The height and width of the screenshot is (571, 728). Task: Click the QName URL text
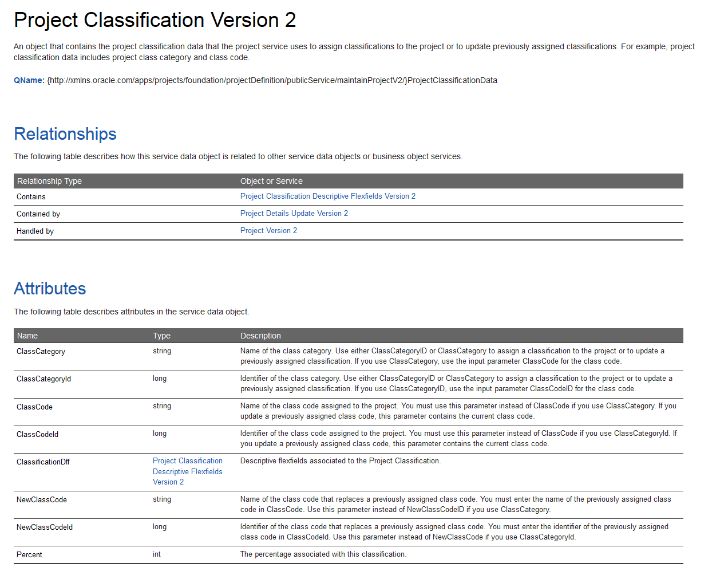272,80
